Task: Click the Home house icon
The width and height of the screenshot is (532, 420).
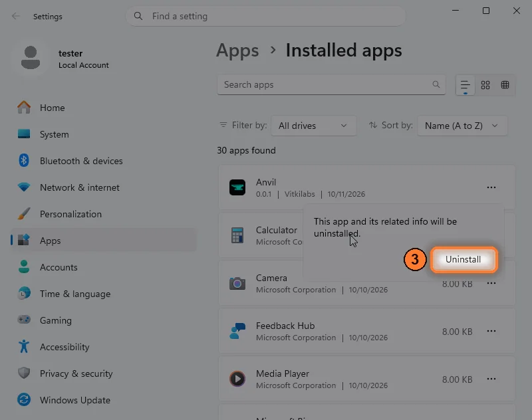Action: click(x=24, y=108)
